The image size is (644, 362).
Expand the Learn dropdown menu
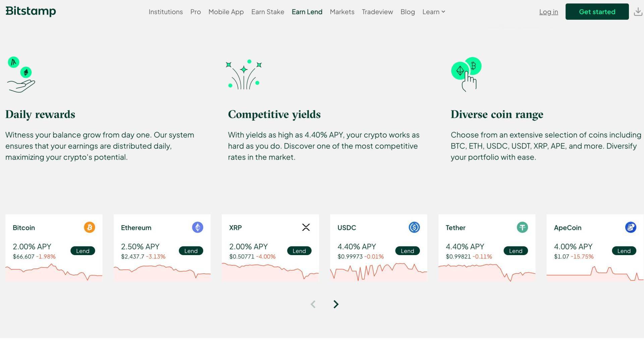click(433, 11)
